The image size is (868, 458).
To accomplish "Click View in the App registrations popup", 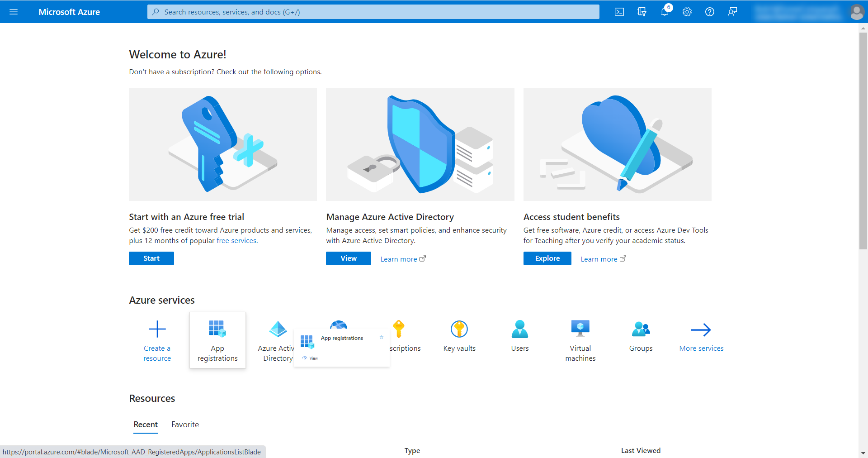I will [x=311, y=358].
